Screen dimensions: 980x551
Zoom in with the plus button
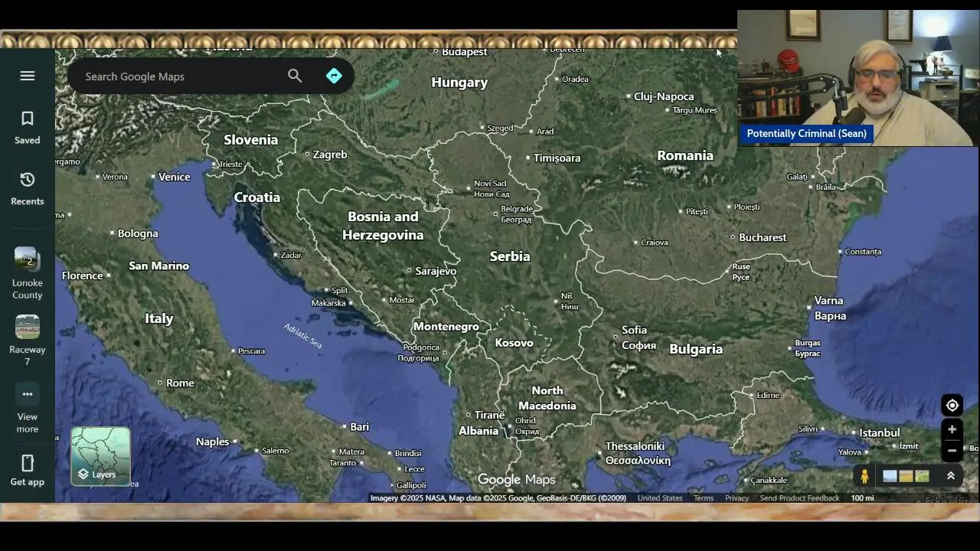tap(952, 429)
